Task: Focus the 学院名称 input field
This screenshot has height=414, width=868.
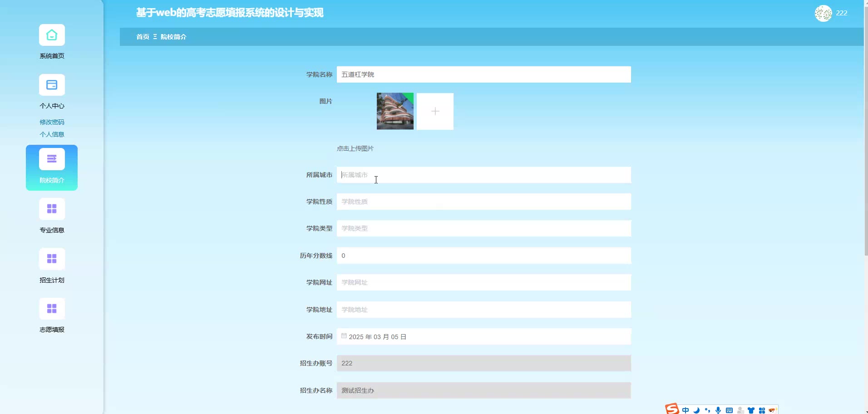Action: click(x=484, y=74)
